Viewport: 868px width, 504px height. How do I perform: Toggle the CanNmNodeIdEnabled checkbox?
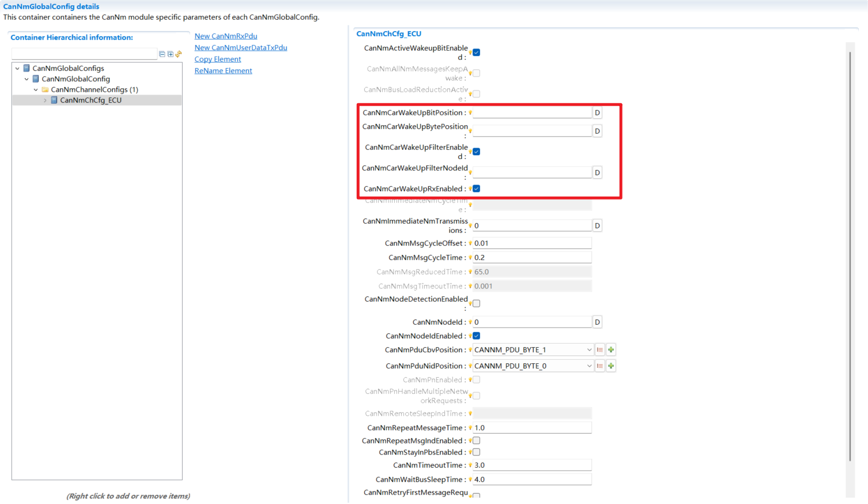click(477, 336)
